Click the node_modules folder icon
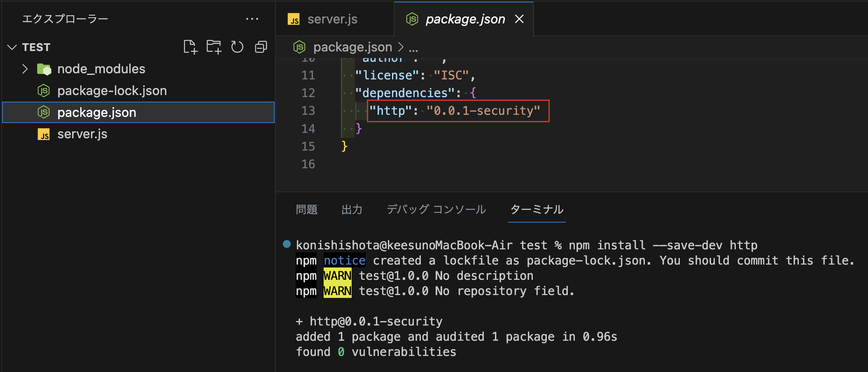The width and height of the screenshot is (868, 372). (44, 69)
